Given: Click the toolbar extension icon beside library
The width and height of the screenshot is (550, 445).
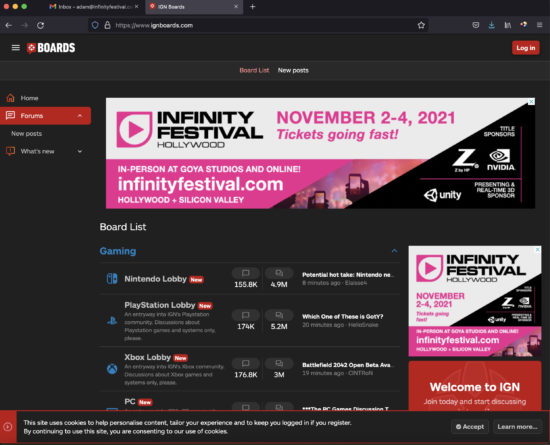Looking at the screenshot, I should pos(523,25).
